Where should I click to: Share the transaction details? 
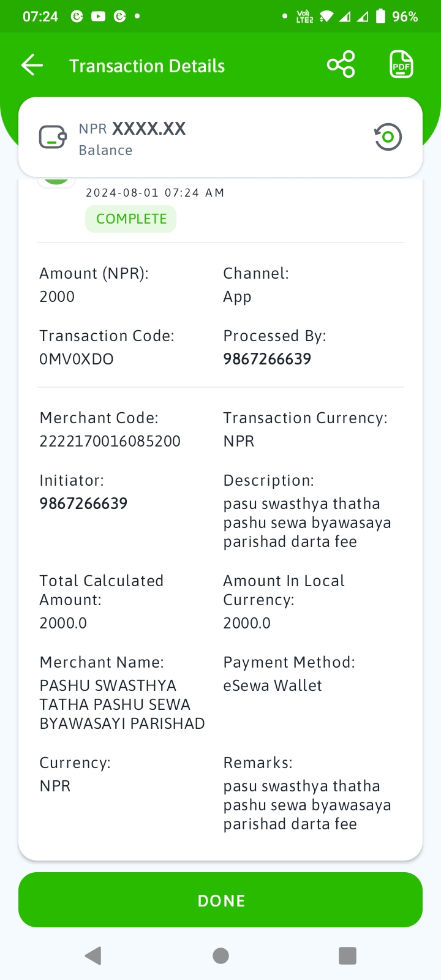click(341, 64)
